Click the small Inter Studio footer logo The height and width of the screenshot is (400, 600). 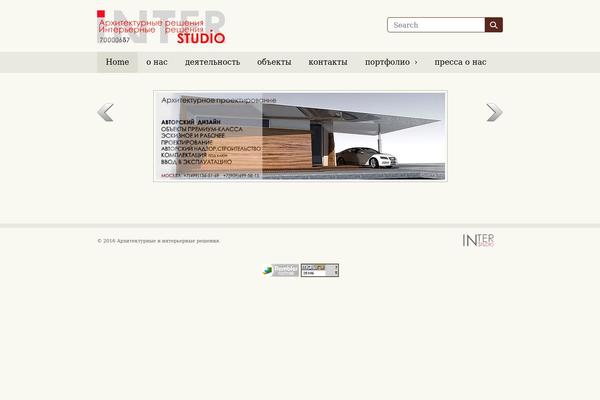pyautogui.click(x=479, y=240)
